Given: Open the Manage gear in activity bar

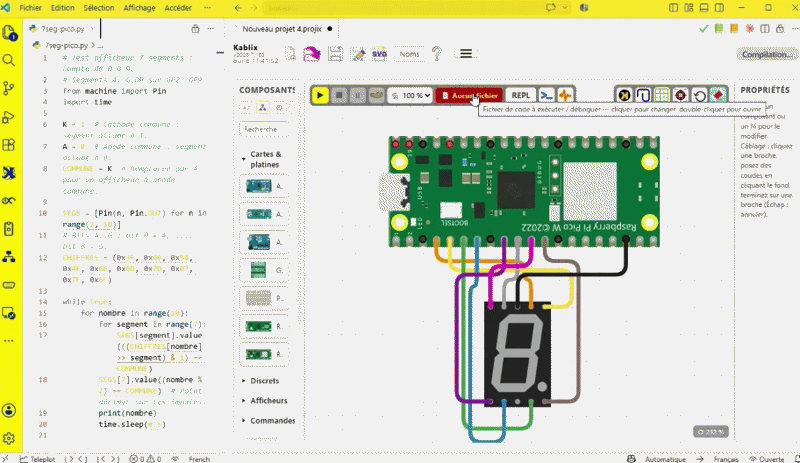Looking at the screenshot, I should click(x=9, y=438).
